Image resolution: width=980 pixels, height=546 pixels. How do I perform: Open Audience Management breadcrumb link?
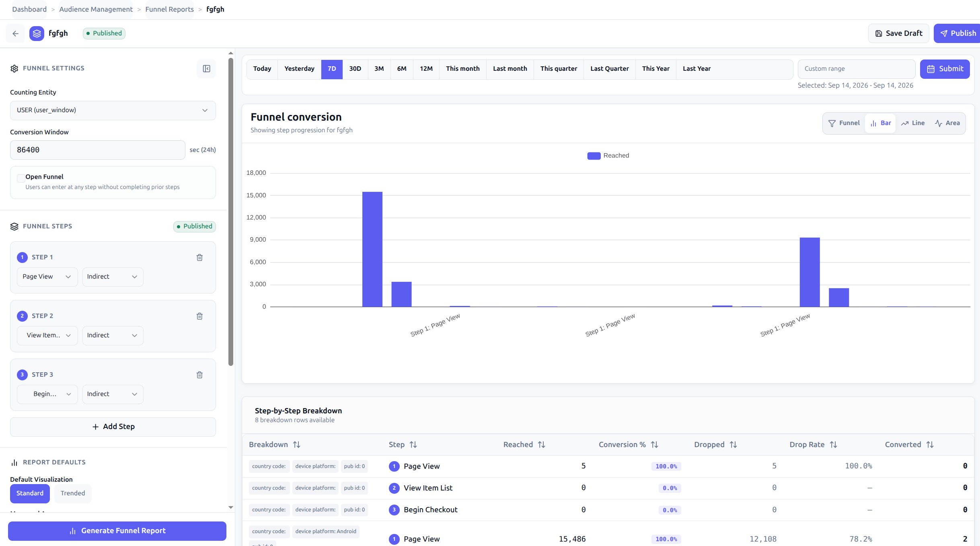point(96,9)
